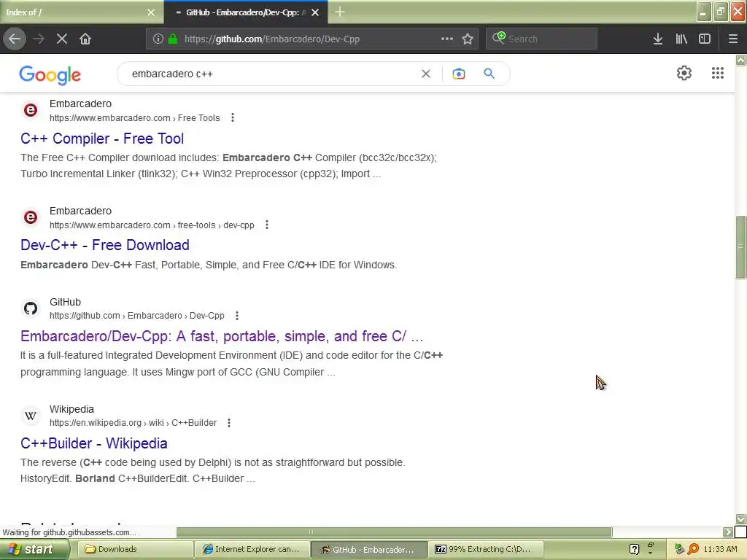The height and width of the screenshot is (560, 747).
Task: Open options for the Wikipedia result
Action: 229,423
